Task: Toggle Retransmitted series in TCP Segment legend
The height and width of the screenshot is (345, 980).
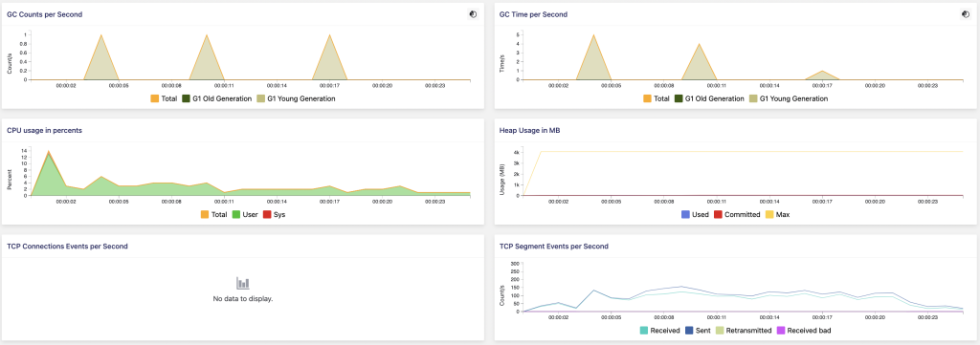Action: tap(744, 330)
